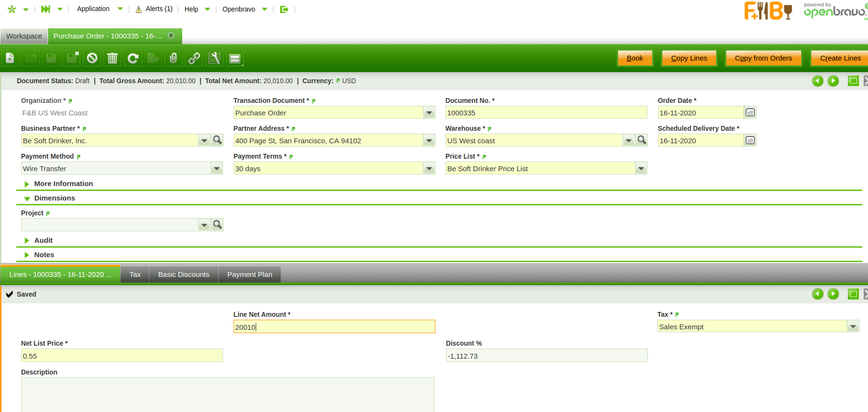Expand the Payment Method dropdown
868x412 pixels.
tap(217, 169)
